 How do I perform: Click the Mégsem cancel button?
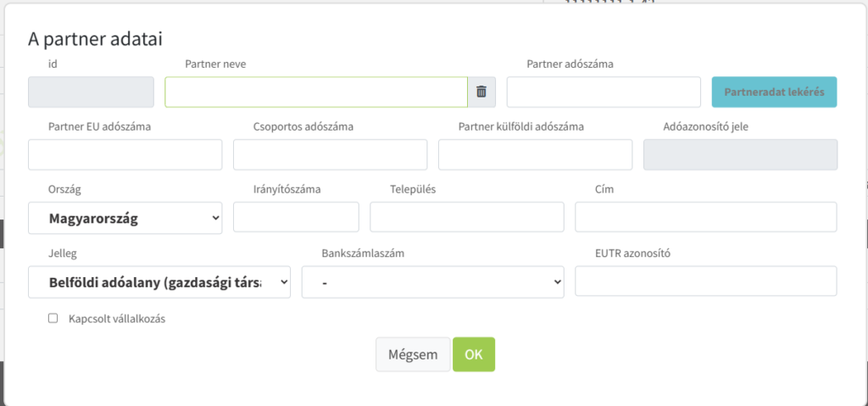[413, 354]
